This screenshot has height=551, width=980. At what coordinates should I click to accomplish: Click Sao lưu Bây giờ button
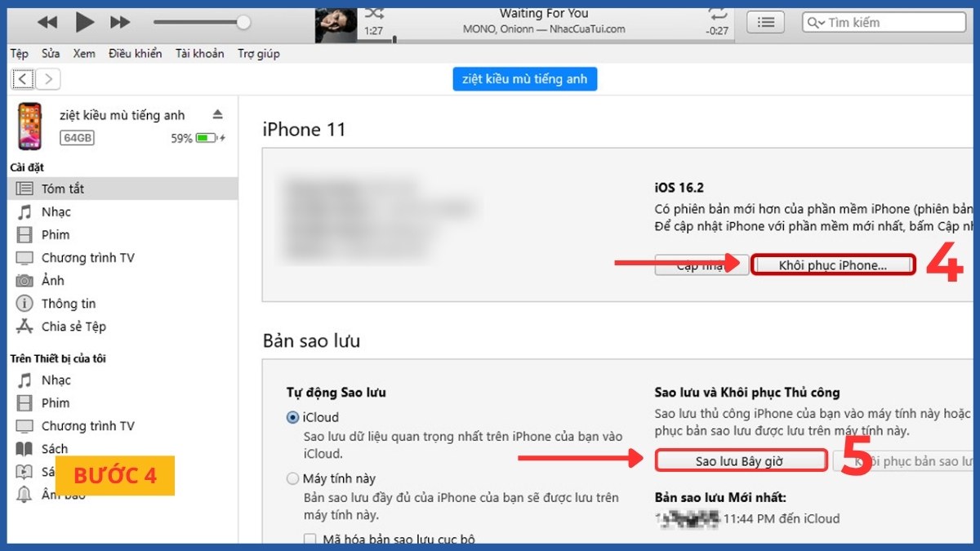[740, 461]
